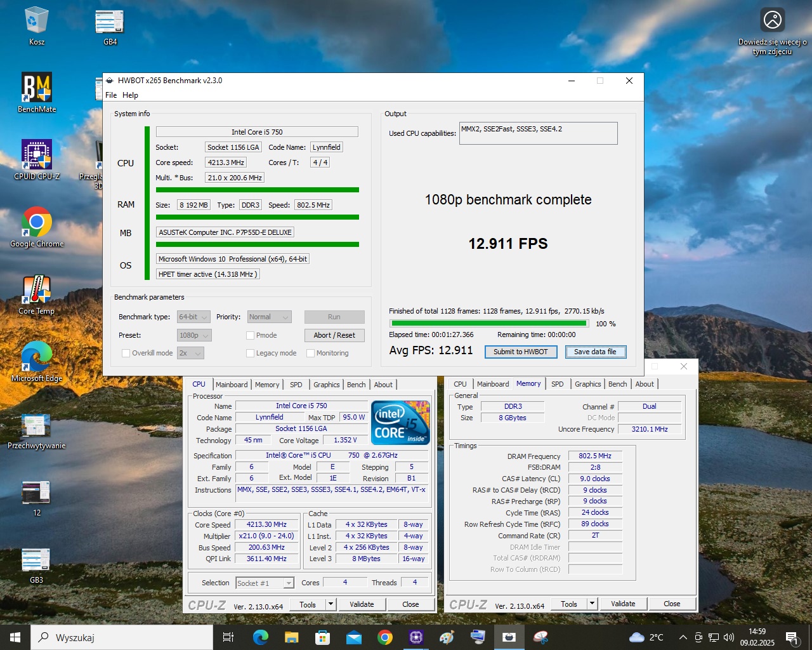Launch Google Chrome from the desktop
Viewport: 812px width, 650px height.
point(37,227)
